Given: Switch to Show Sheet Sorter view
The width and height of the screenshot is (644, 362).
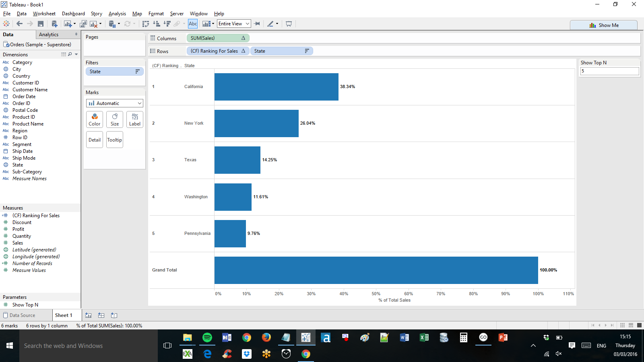Looking at the screenshot, I should (622, 325).
